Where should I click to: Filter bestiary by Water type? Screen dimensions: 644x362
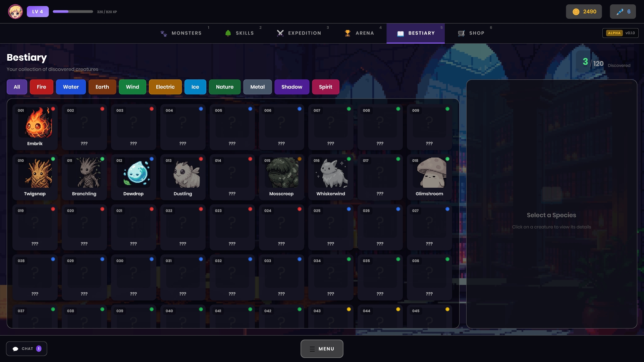pyautogui.click(x=71, y=87)
